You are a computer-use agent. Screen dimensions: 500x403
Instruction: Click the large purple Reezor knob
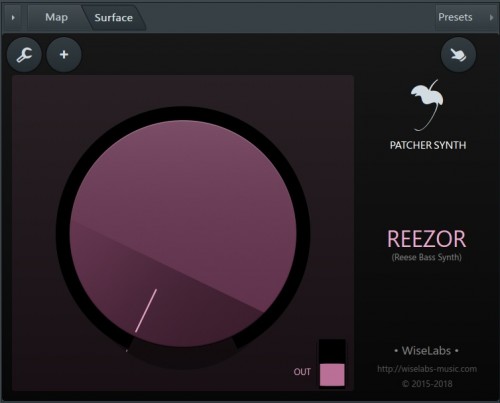coord(183,233)
